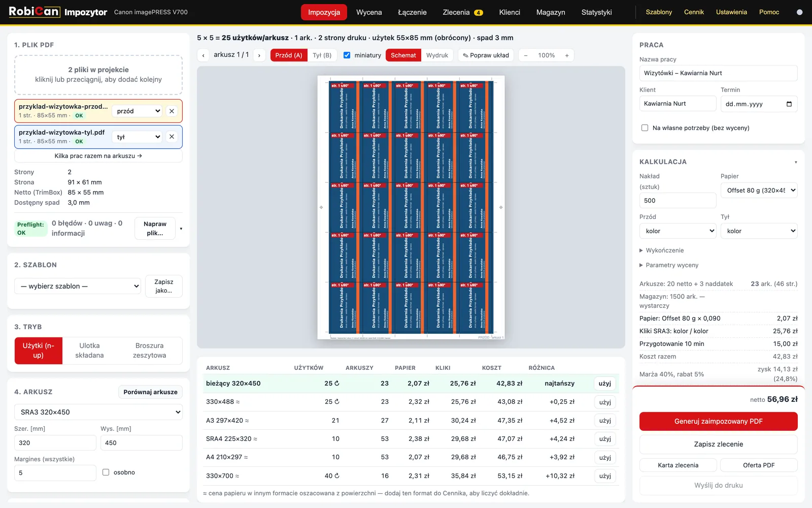The width and height of the screenshot is (812, 508).
Task: Expand Parametry wyceny section
Action: [669, 265]
